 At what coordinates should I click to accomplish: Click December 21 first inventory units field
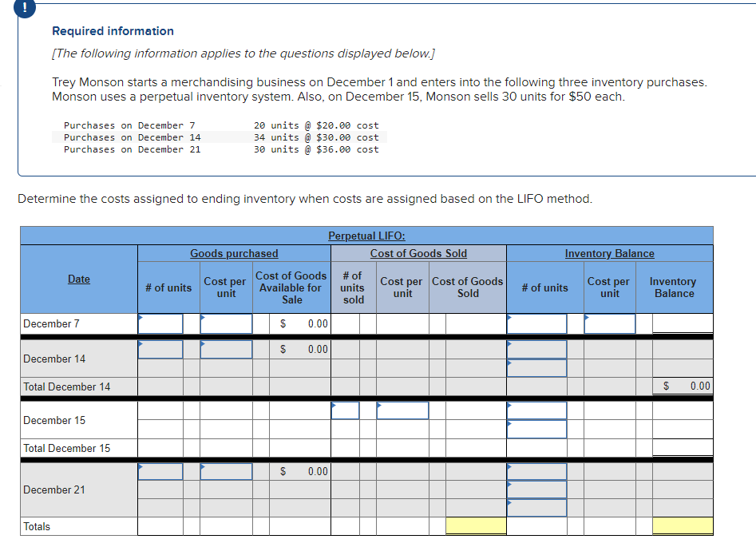pyautogui.click(x=536, y=472)
